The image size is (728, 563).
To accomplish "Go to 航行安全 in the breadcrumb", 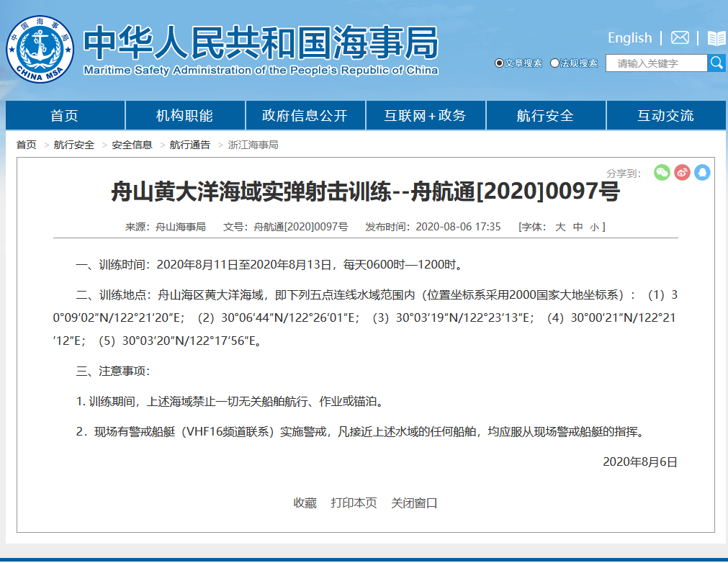I will pyautogui.click(x=74, y=145).
